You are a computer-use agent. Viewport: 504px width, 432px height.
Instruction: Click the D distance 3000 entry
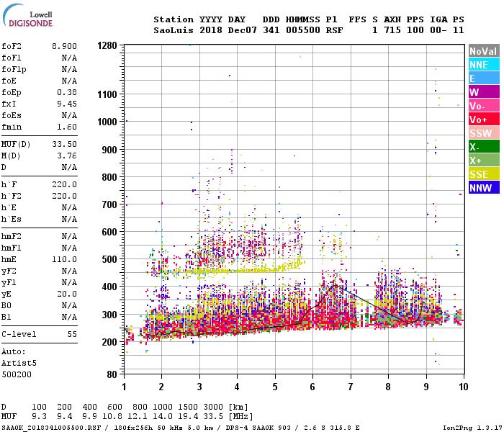pos(213,407)
